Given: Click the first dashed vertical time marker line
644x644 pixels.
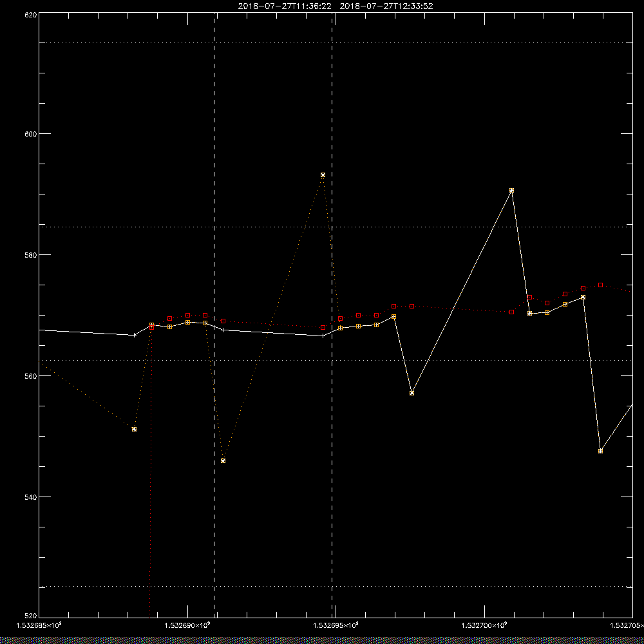Looking at the screenshot, I should pos(214,315).
